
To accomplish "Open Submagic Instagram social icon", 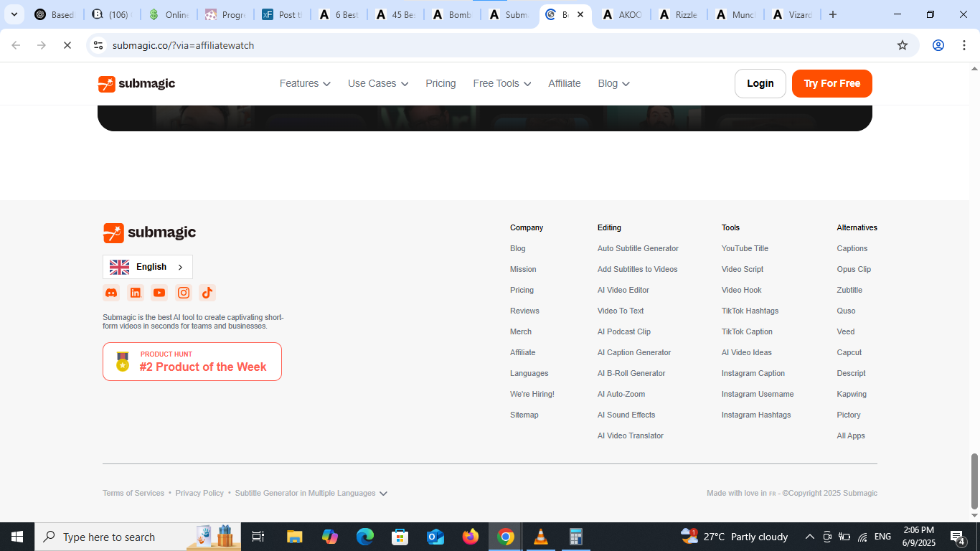I will (x=184, y=293).
